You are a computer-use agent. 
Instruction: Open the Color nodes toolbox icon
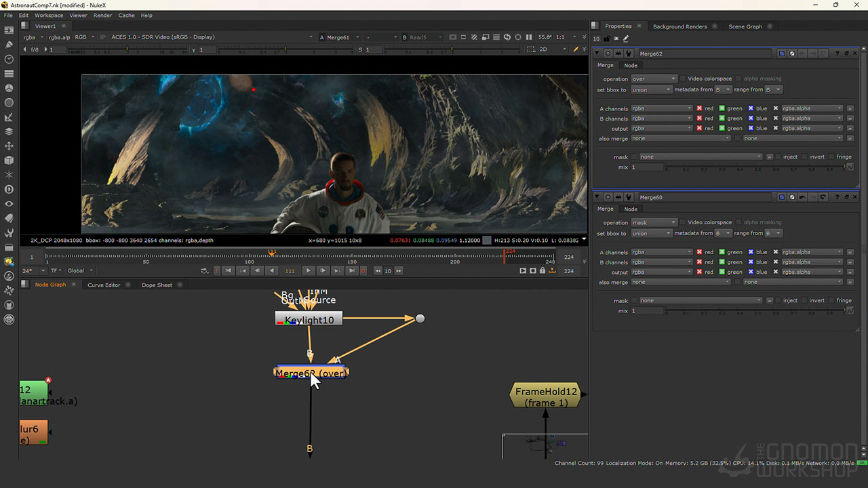(x=8, y=89)
